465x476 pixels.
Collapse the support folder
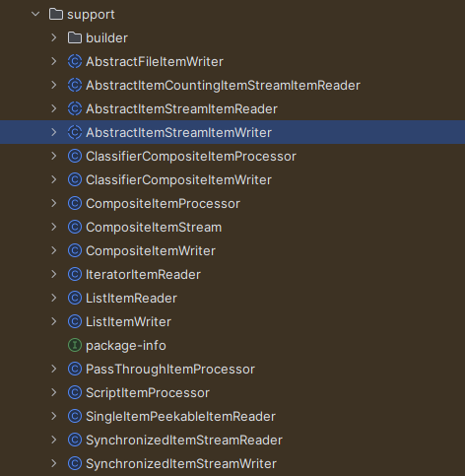(x=35, y=14)
